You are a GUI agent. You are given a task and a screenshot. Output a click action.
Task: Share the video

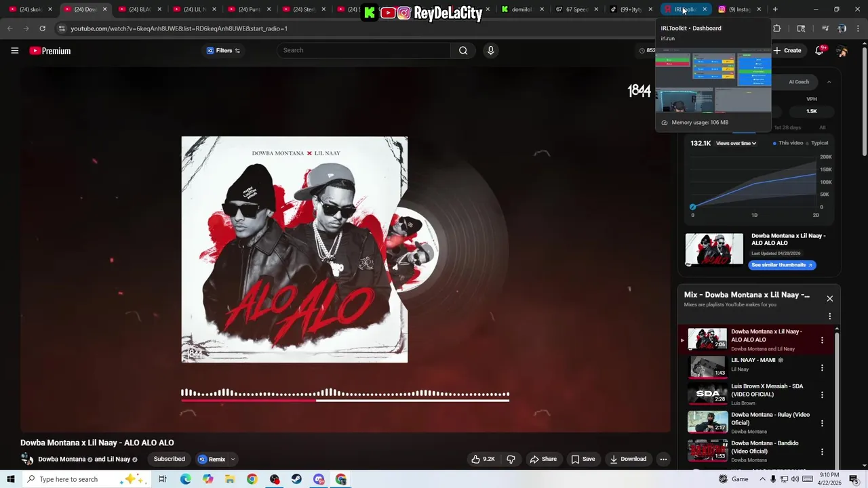pos(543,459)
